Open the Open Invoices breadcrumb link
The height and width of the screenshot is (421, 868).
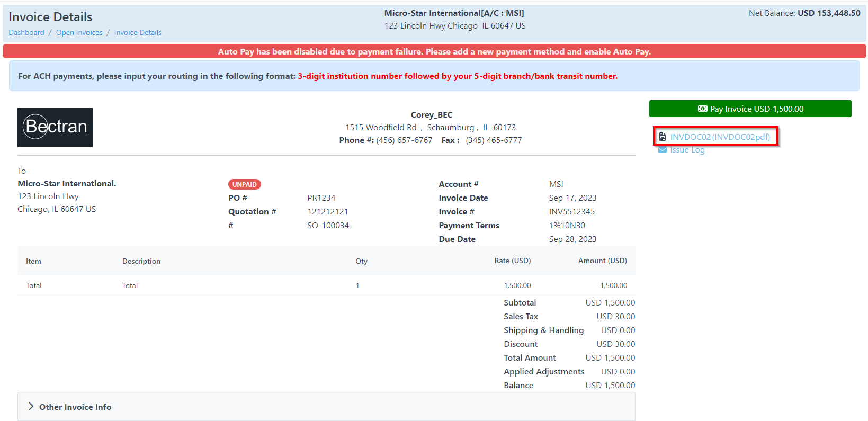click(79, 32)
